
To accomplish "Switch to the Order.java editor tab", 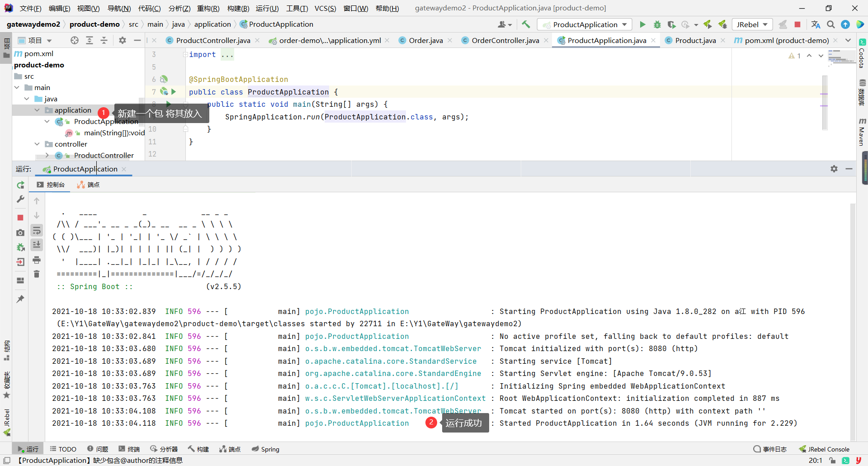I will [425, 40].
